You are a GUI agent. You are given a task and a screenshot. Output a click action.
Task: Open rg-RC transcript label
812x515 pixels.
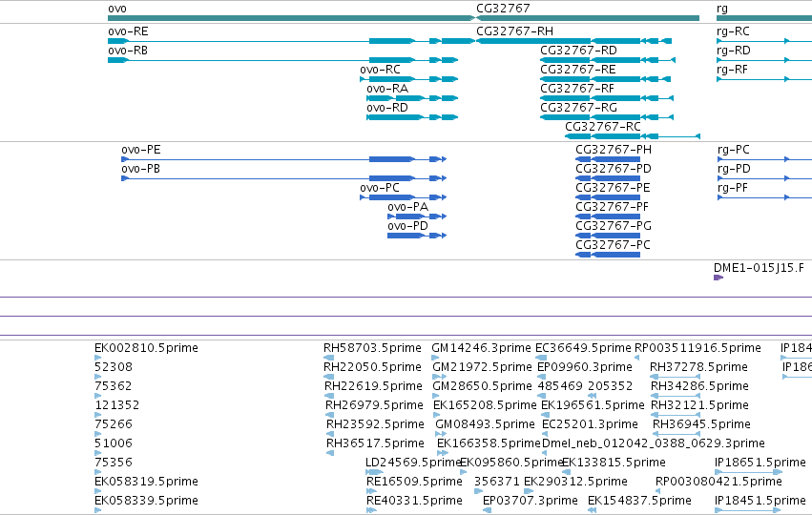(x=733, y=31)
